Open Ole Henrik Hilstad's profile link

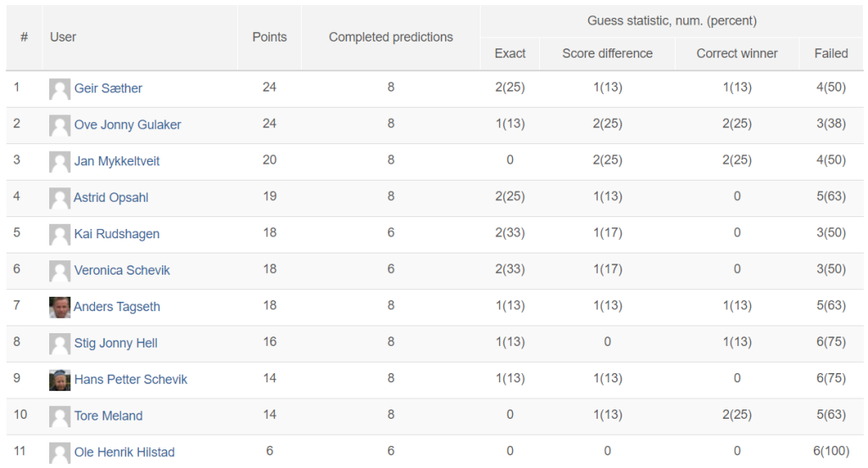pos(125,453)
